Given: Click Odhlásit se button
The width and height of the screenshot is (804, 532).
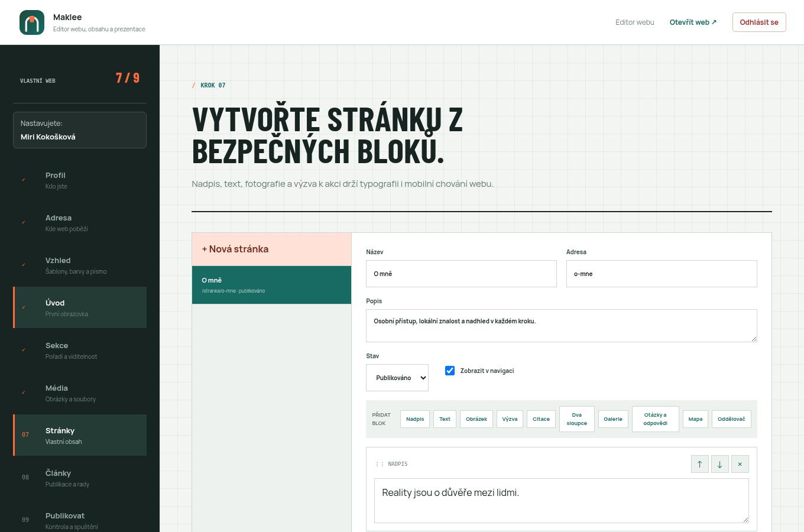Looking at the screenshot, I should click(759, 22).
